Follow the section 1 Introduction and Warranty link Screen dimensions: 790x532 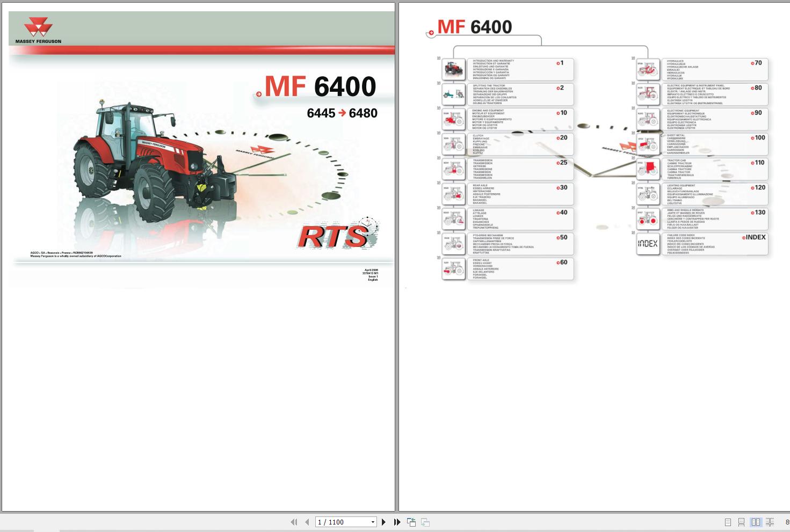tap(520, 69)
